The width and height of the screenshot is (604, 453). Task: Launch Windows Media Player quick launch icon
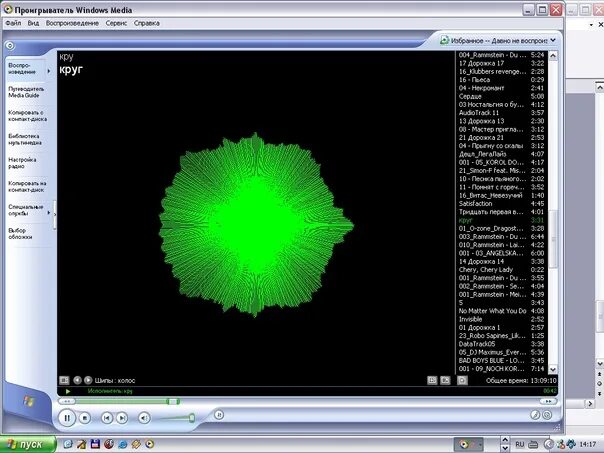pos(149,445)
